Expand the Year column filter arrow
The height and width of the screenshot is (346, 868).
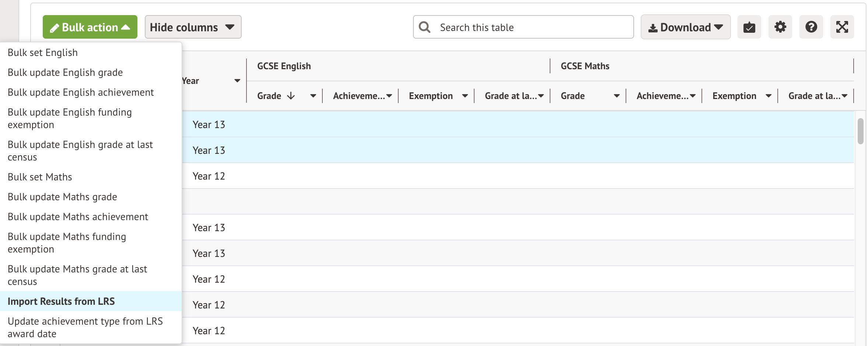tap(237, 81)
